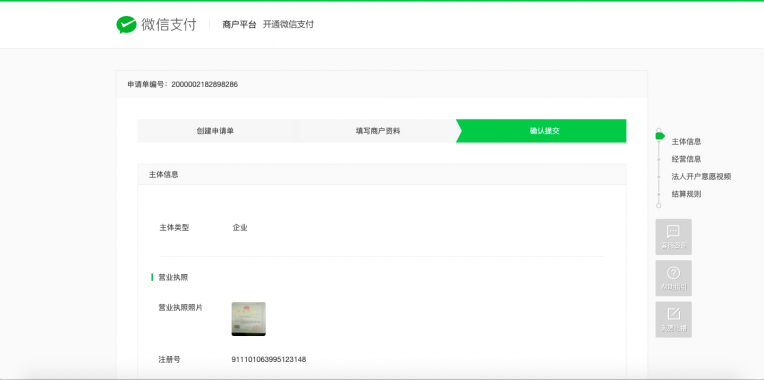Click the 主体类型 field label
The width and height of the screenshot is (764, 380).
(x=174, y=228)
